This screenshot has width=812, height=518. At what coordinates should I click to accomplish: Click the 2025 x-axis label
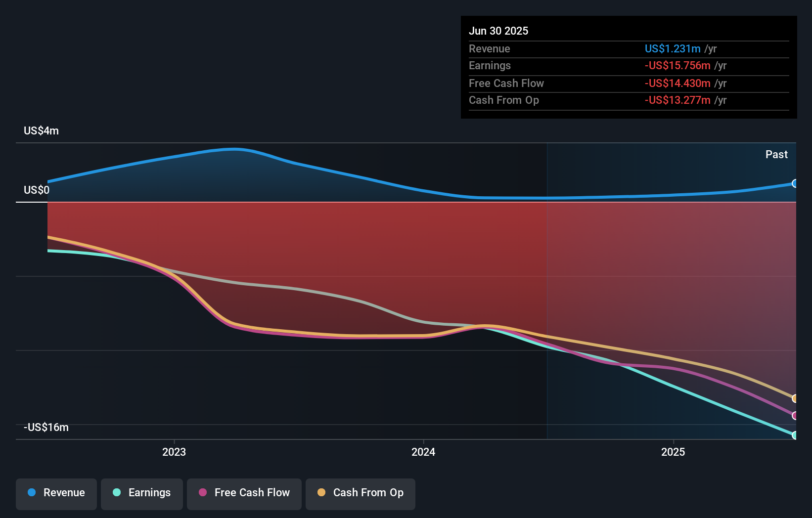(x=673, y=452)
